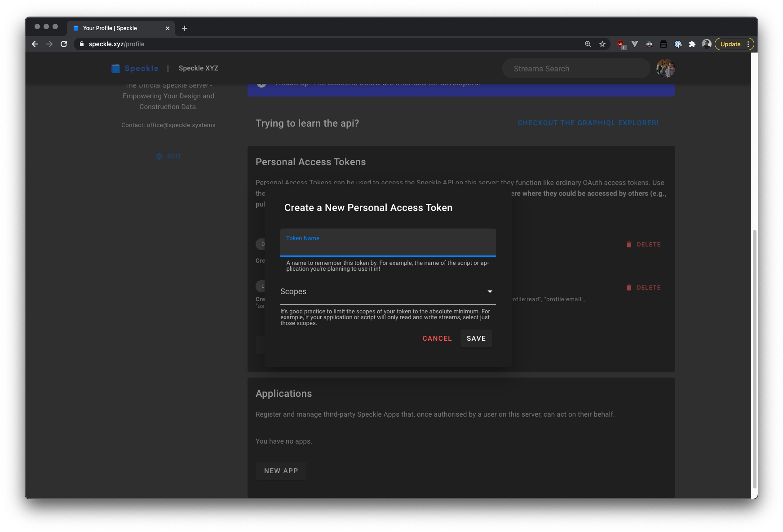Click the gear icon next to EDIT
The image size is (783, 532).
tap(159, 156)
